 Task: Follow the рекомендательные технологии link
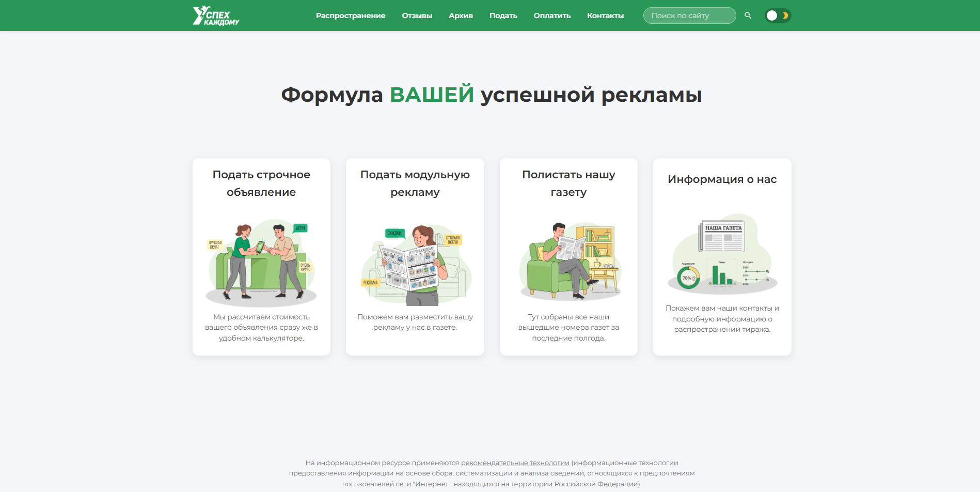516,463
